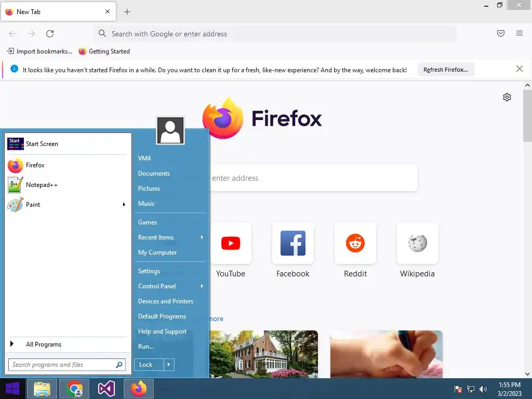Open VM4 user folder
Viewport: 532px width, 399px height.
144,158
